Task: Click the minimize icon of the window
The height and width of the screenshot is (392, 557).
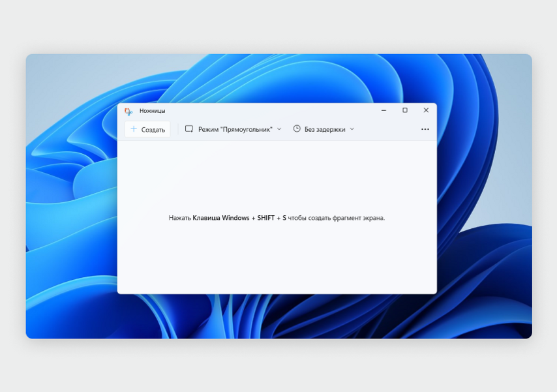Action: point(384,110)
